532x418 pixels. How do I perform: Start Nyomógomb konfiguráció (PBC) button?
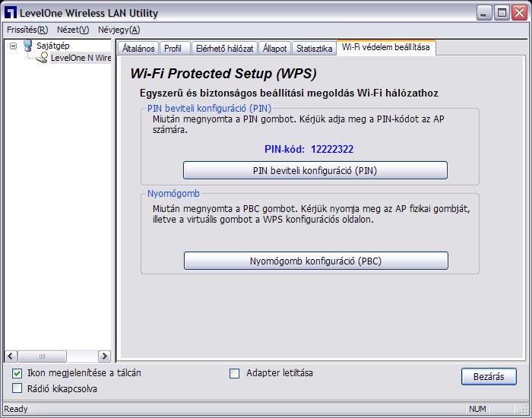316,261
